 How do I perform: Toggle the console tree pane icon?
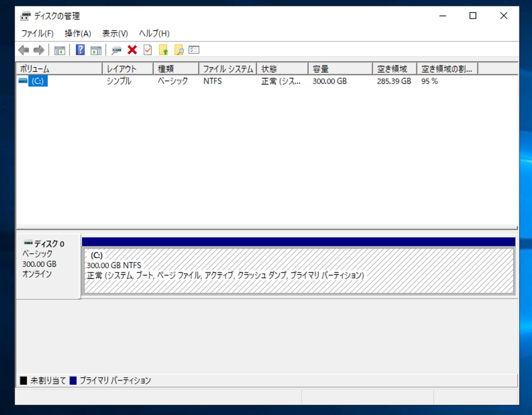pyautogui.click(x=60, y=50)
